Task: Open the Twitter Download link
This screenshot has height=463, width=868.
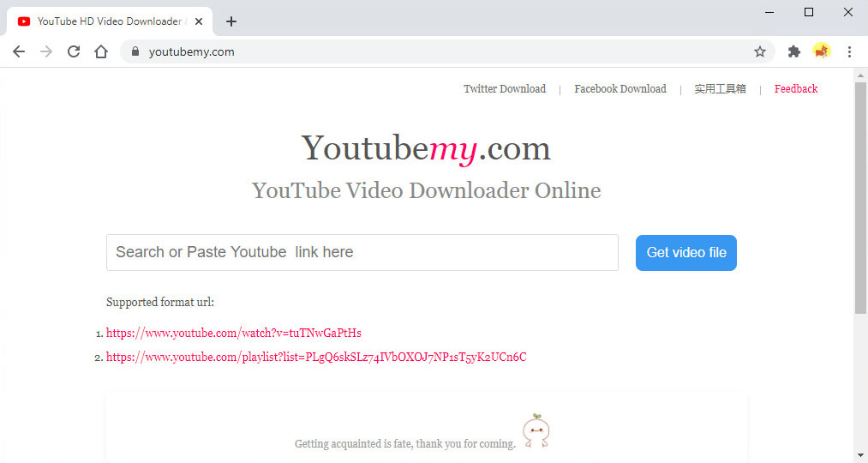Action: pos(505,88)
